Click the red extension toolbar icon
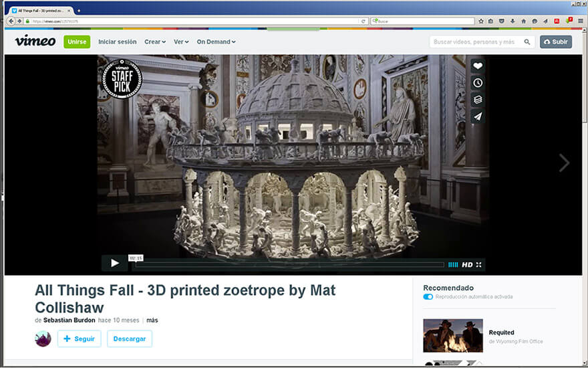This screenshot has height=368, width=588. coord(557,21)
